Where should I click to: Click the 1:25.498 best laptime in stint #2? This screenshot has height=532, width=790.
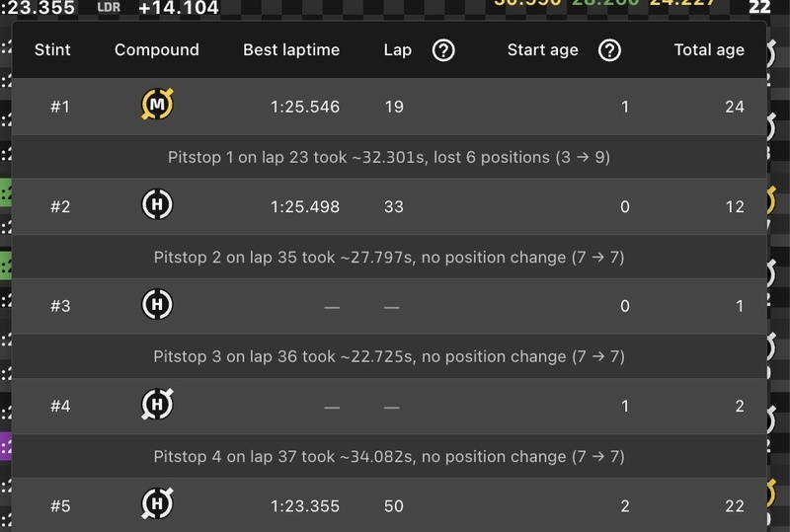305,206
